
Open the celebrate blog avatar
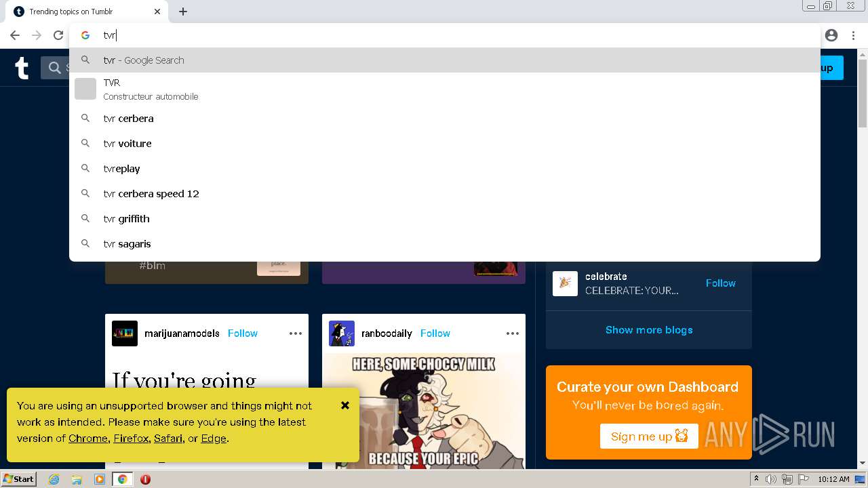pos(565,283)
